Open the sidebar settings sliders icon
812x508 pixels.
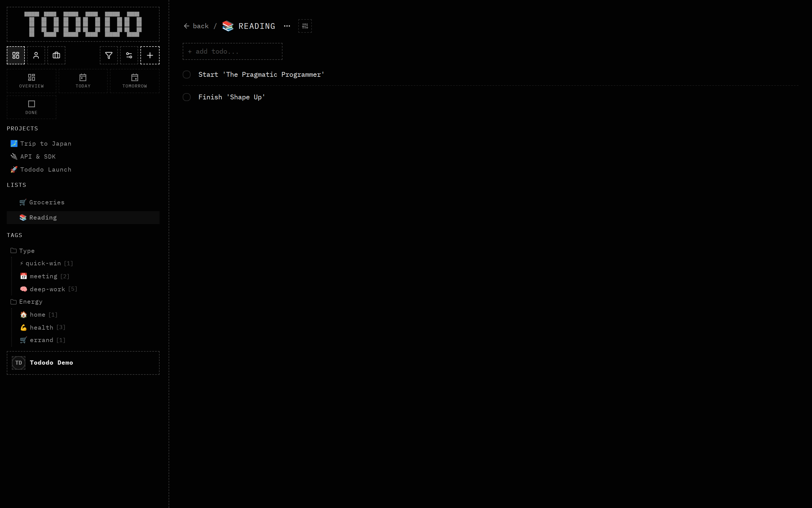(x=129, y=55)
